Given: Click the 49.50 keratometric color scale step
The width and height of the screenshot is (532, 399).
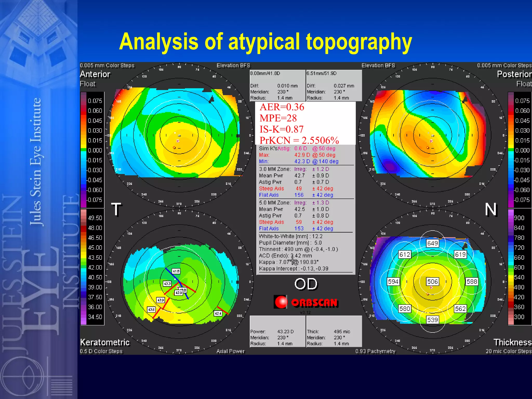Looking at the screenshot, I should tap(95, 218).
